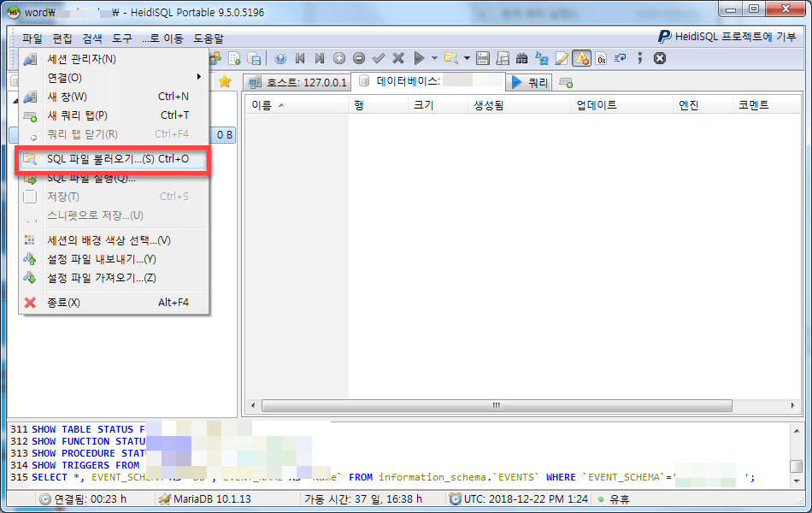Select 새 쿼리 탭(P) menu entry
The height and width of the screenshot is (513, 812).
(x=114, y=115)
